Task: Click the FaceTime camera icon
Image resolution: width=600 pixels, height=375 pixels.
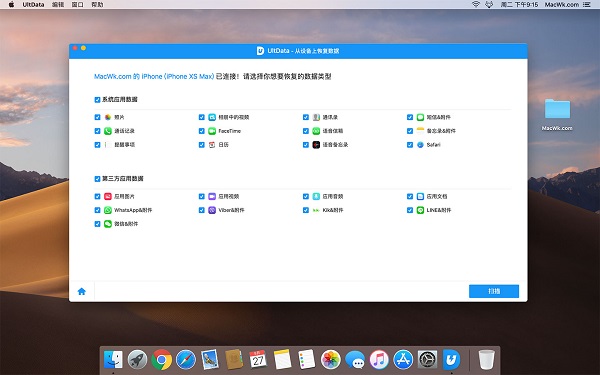Action: (x=212, y=131)
